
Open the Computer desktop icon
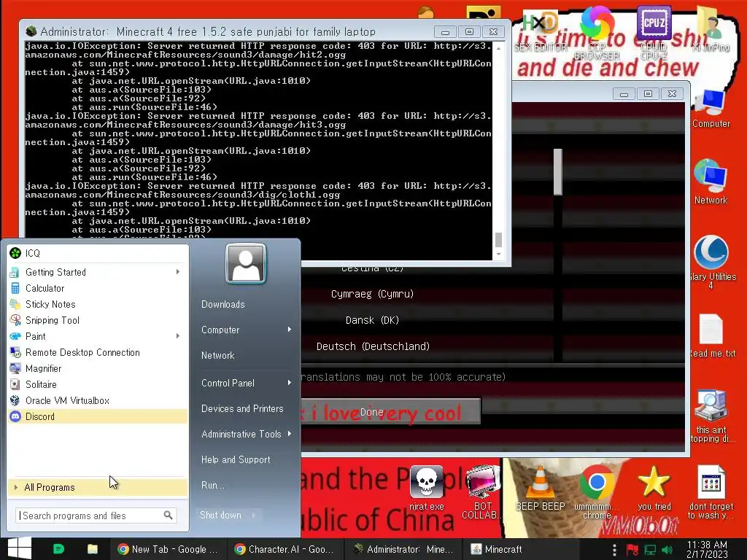711,108
